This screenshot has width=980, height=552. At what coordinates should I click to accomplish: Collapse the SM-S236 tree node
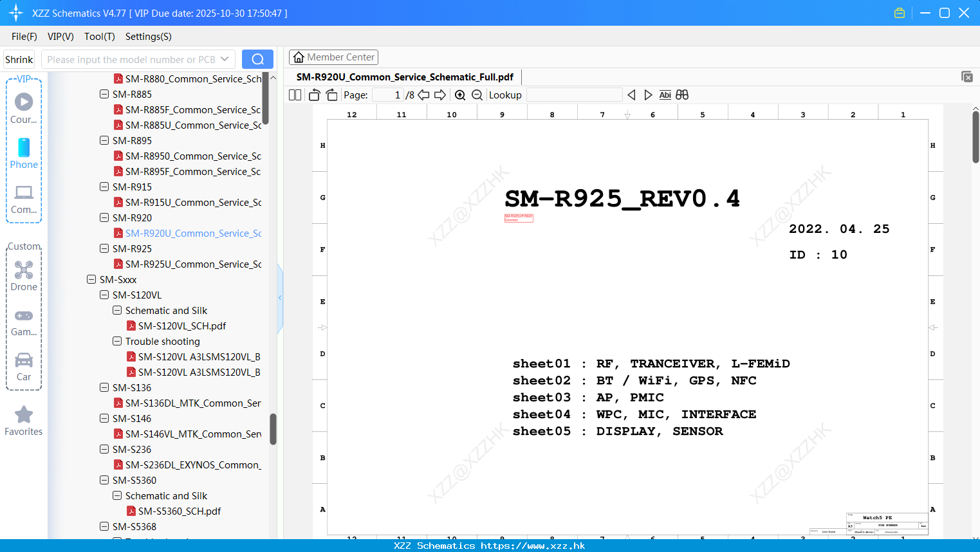[x=104, y=450]
